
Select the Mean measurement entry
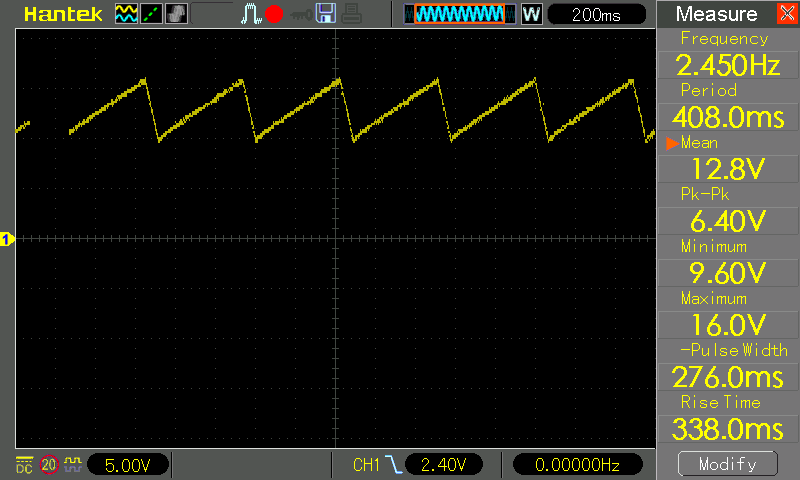(727, 156)
